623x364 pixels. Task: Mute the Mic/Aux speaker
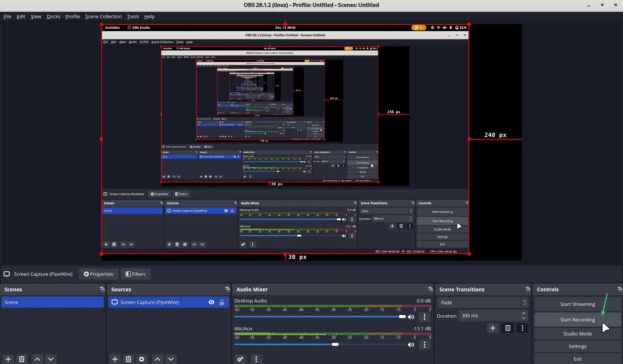point(411,345)
